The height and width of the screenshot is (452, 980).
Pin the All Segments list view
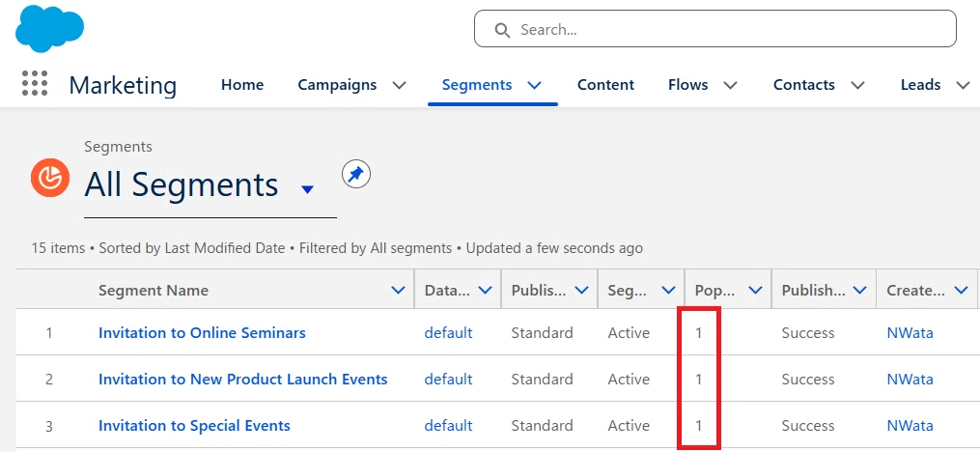click(x=356, y=175)
